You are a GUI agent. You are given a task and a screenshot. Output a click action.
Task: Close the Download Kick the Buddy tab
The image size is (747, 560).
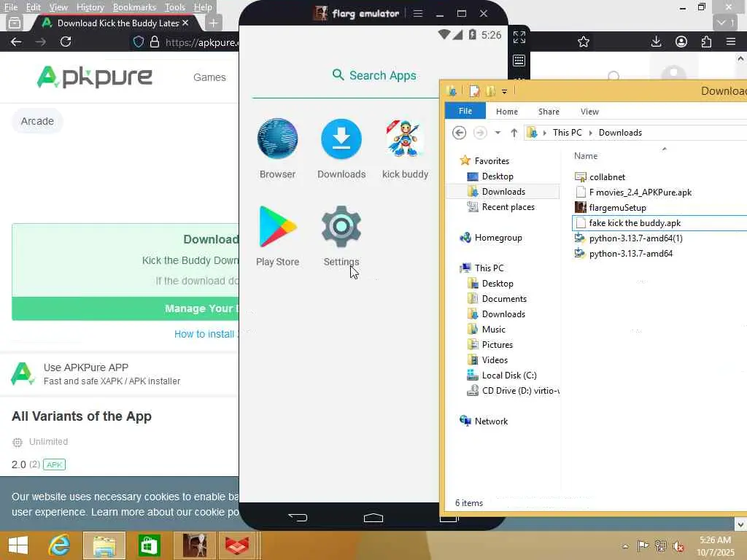click(x=185, y=23)
